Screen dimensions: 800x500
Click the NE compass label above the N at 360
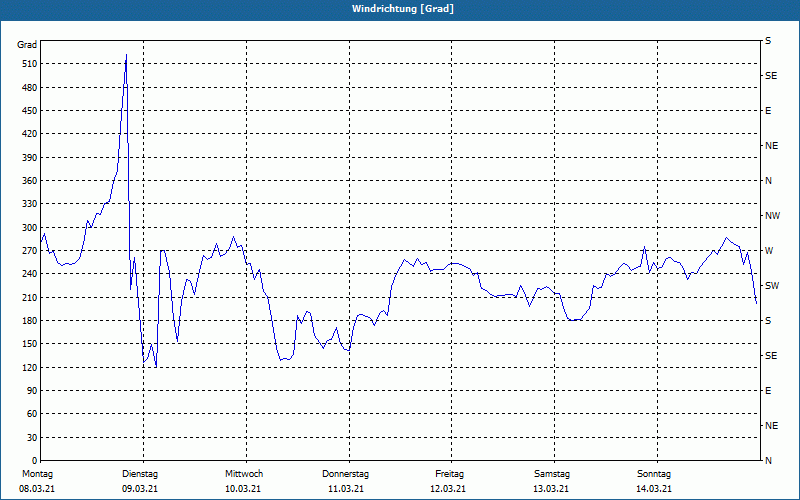click(x=772, y=146)
